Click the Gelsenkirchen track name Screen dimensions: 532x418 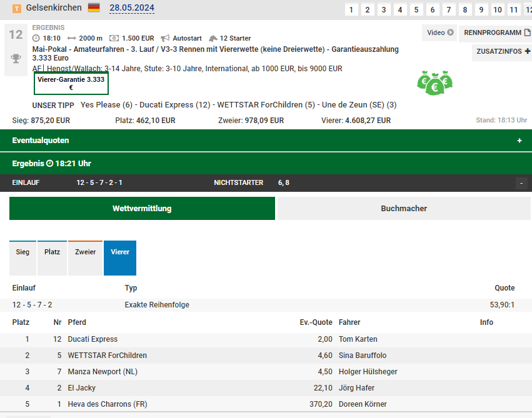54,7
